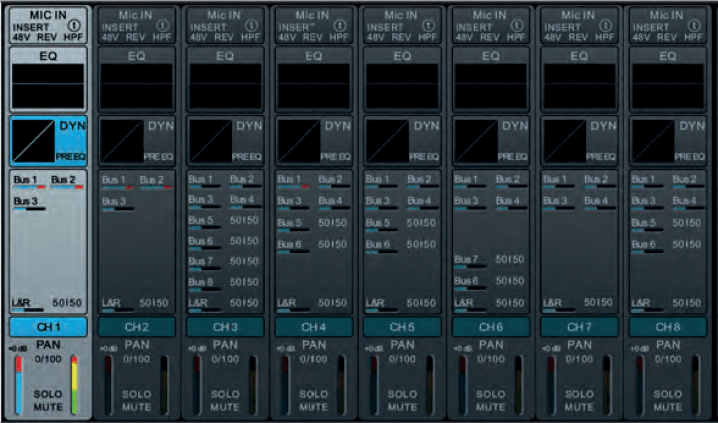
Task: Select the CH7 channel label
Action: pyautogui.click(x=580, y=327)
